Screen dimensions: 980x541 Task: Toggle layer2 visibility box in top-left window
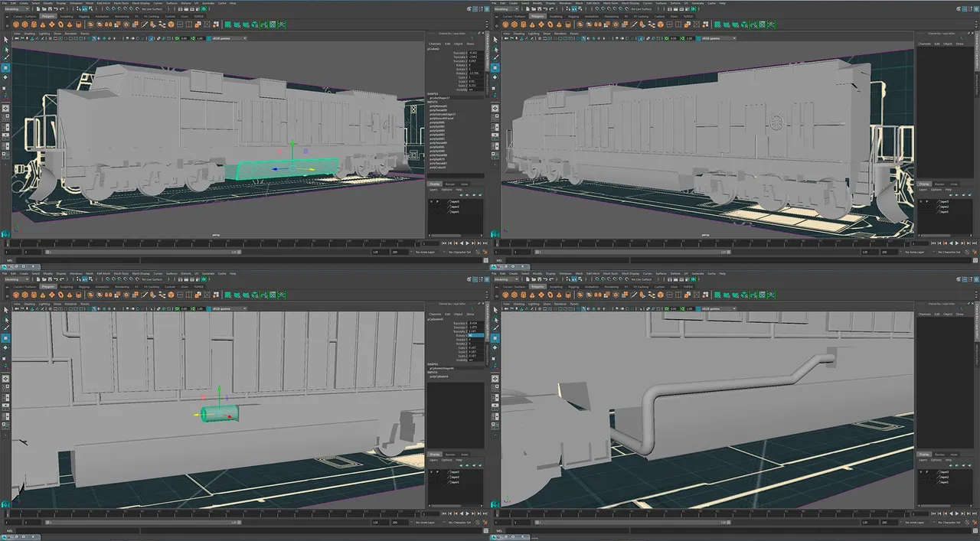(x=432, y=207)
